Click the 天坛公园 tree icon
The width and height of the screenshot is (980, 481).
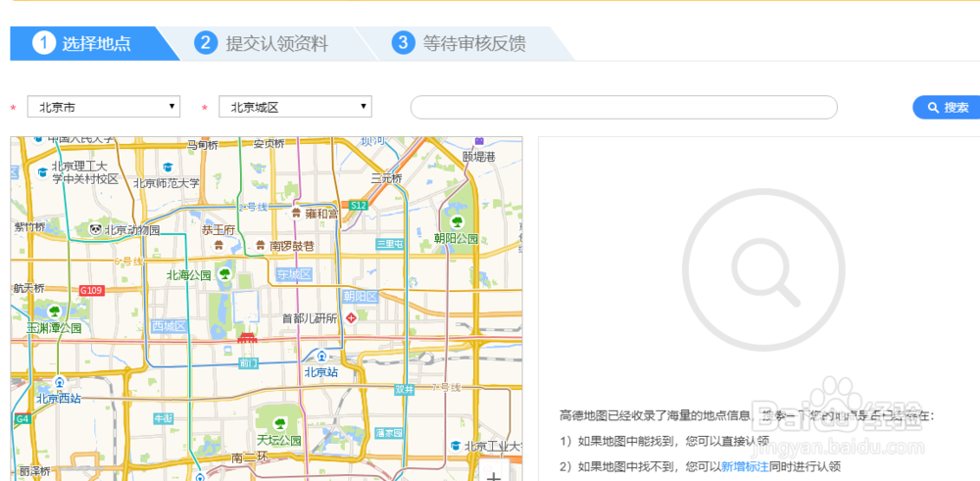coord(278,423)
